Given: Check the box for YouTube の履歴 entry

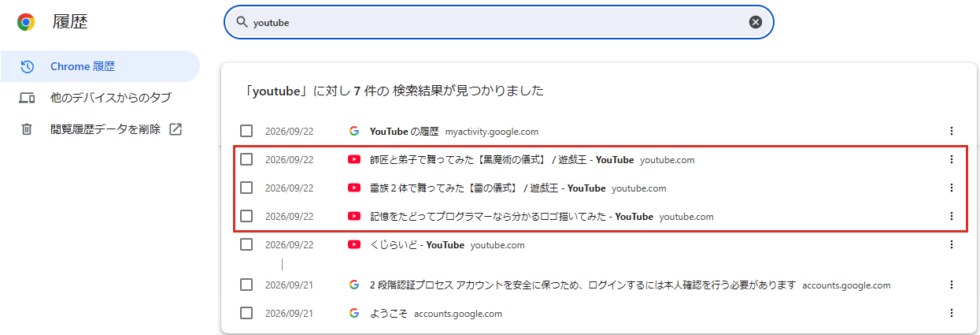Looking at the screenshot, I should 246,131.
